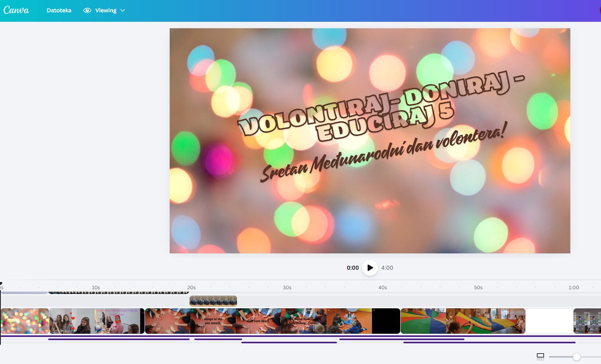Select the blank white clip
601x364 pixels.
tap(549, 321)
